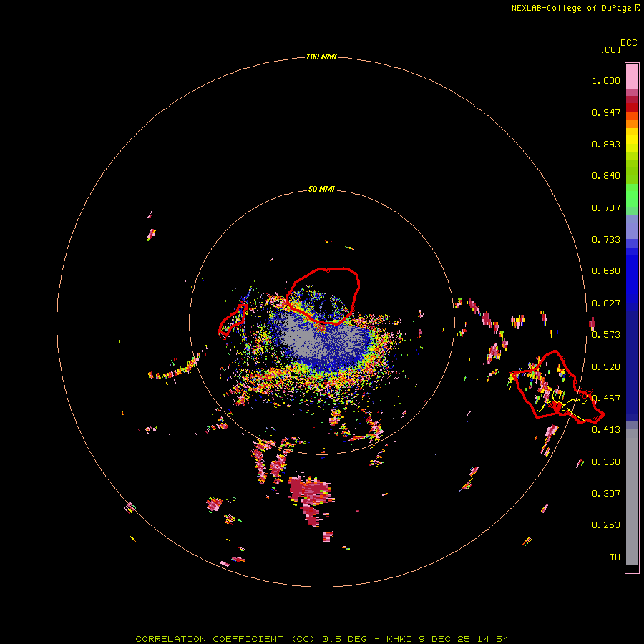Click the 100 NMI range ring label

coord(321,57)
